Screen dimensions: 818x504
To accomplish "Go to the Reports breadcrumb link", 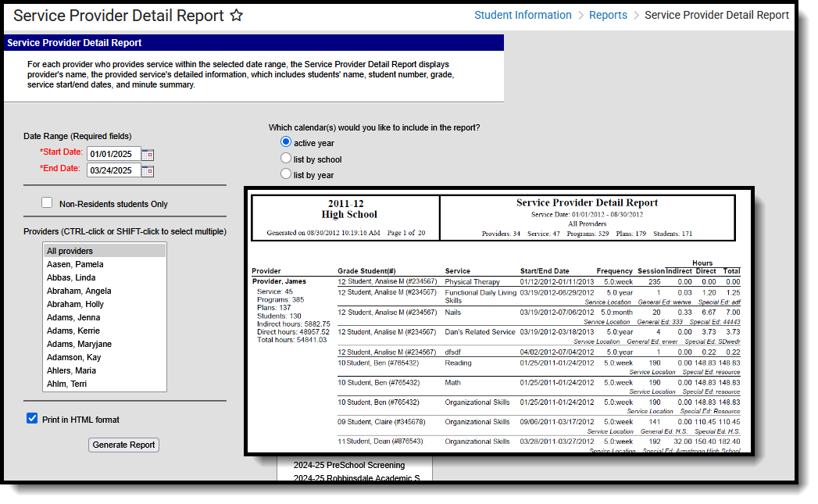I will tap(608, 15).
